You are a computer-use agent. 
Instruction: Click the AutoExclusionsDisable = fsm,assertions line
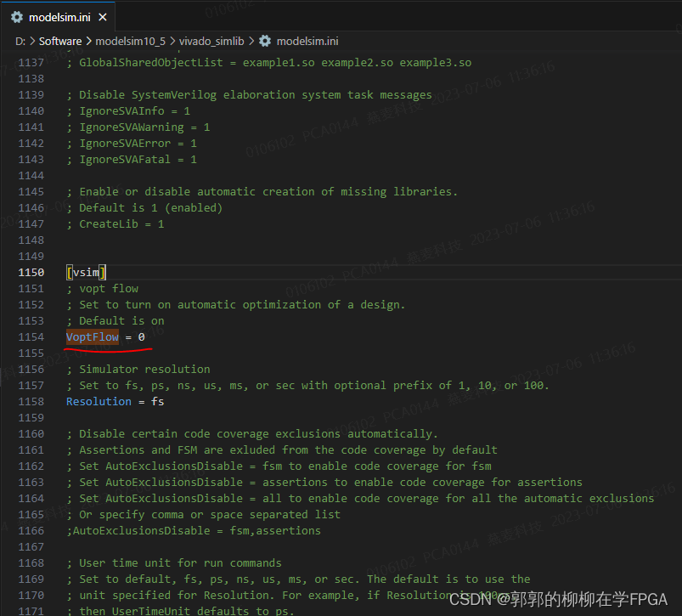coord(170,529)
